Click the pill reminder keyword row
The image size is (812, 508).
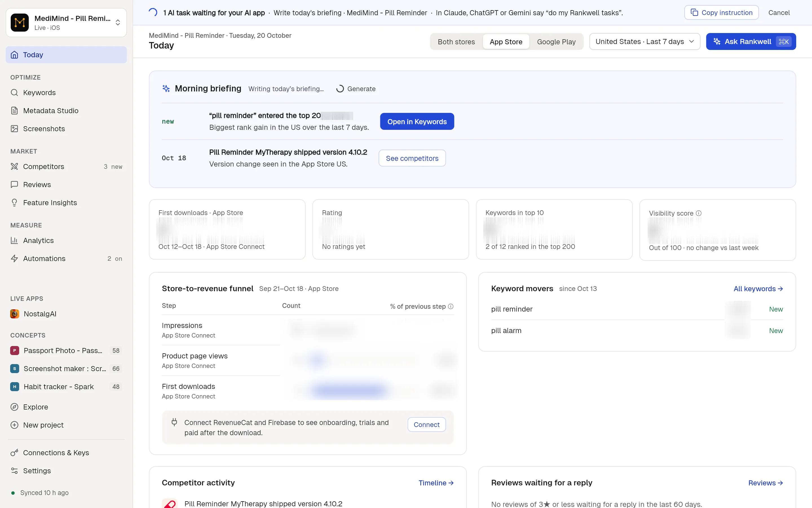pyautogui.click(x=637, y=309)
